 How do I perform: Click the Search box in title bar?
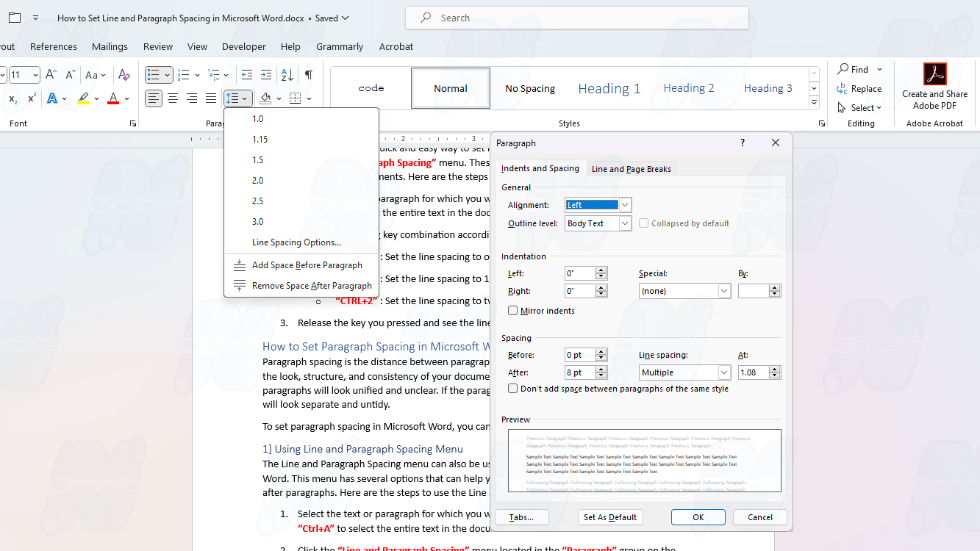576,18
